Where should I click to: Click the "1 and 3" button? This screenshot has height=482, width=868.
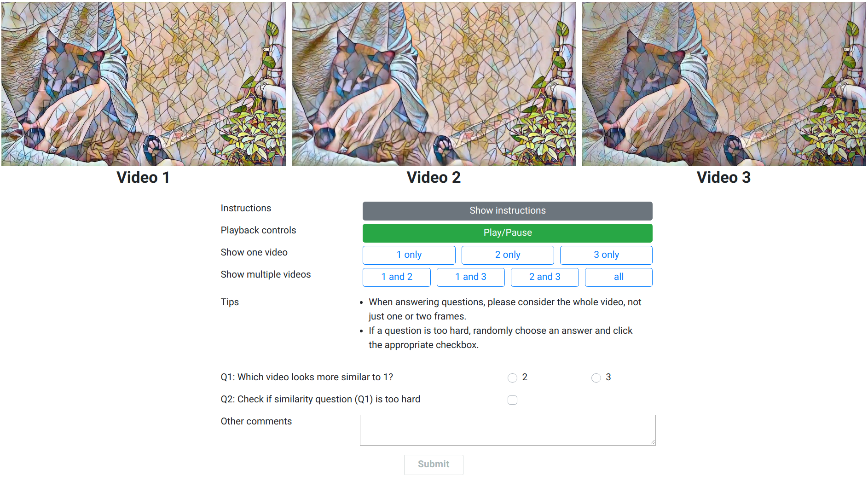coord(470,277)
